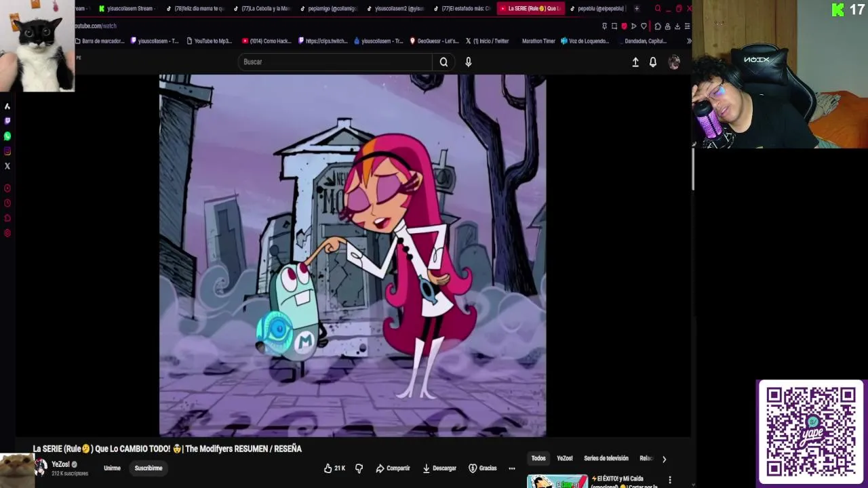Select the Todos filter chip
Screen dimensions: 868x488
tap(538, 459)
